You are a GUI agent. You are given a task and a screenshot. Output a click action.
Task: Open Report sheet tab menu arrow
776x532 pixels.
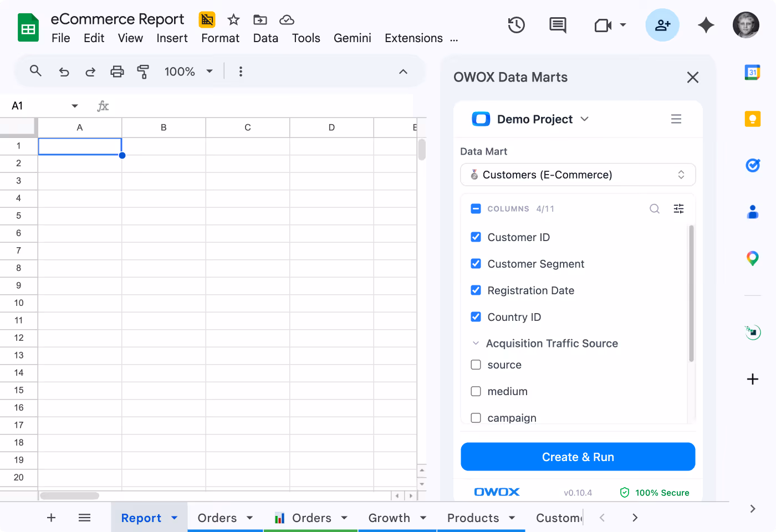(174, 518)
